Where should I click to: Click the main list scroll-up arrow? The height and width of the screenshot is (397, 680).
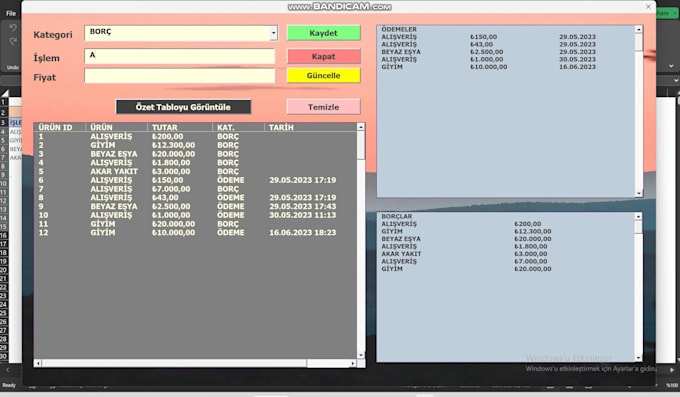coord(361,127)
